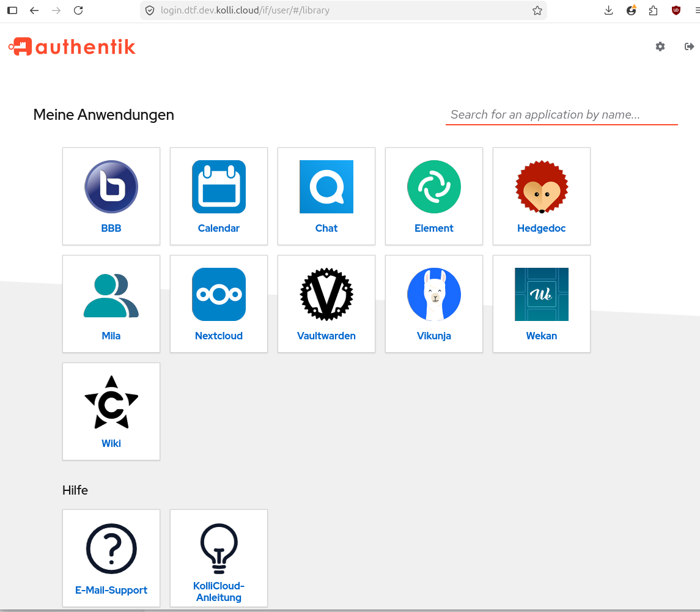
Task: Open the E-Mail-Support question mark icon
Action: [x=111, y=548]
